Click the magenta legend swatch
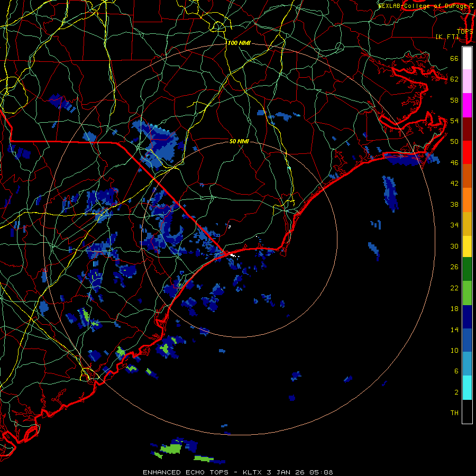Image resolution: width=476 pixels, height=476 pixels. (467, 105)
